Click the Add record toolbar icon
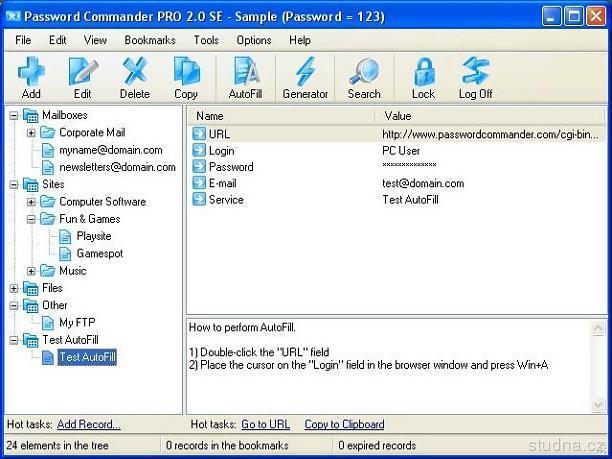612x459 pixels. (31, 77)
